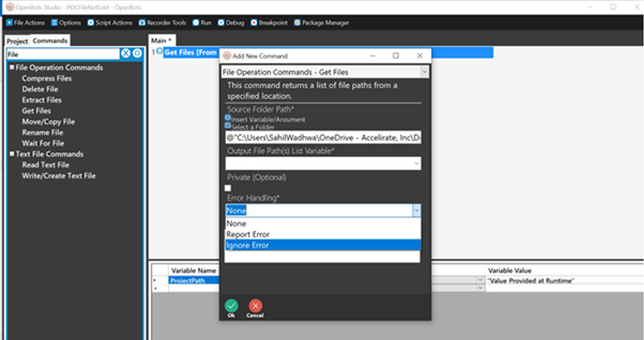Collapse the File Operation Commands tree group

tap(12, 67)
